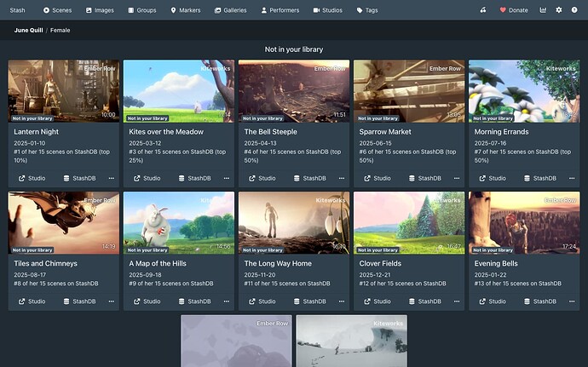Click StashDB icon for Tiles and Chimneys

coord(66,301)
